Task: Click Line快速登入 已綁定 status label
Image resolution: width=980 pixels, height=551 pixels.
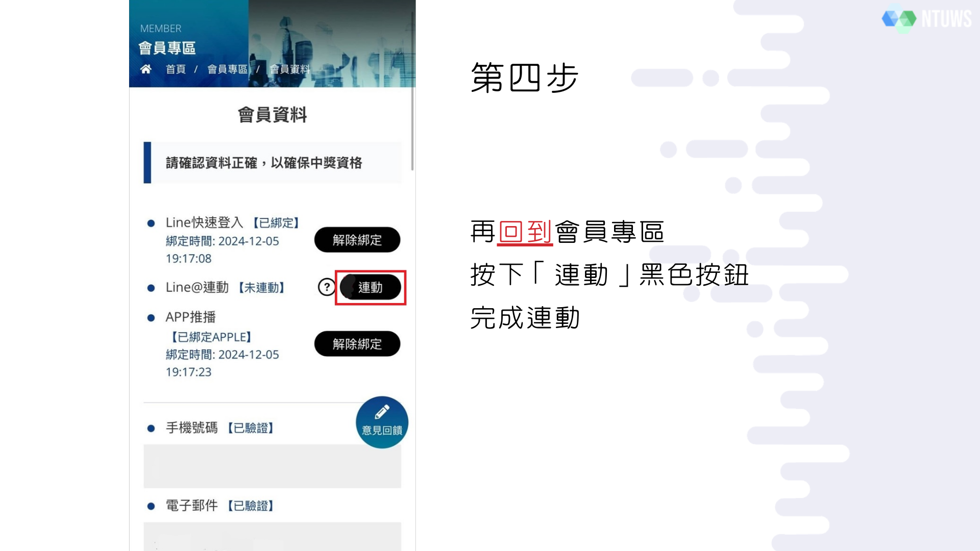Action: [276, 223]
